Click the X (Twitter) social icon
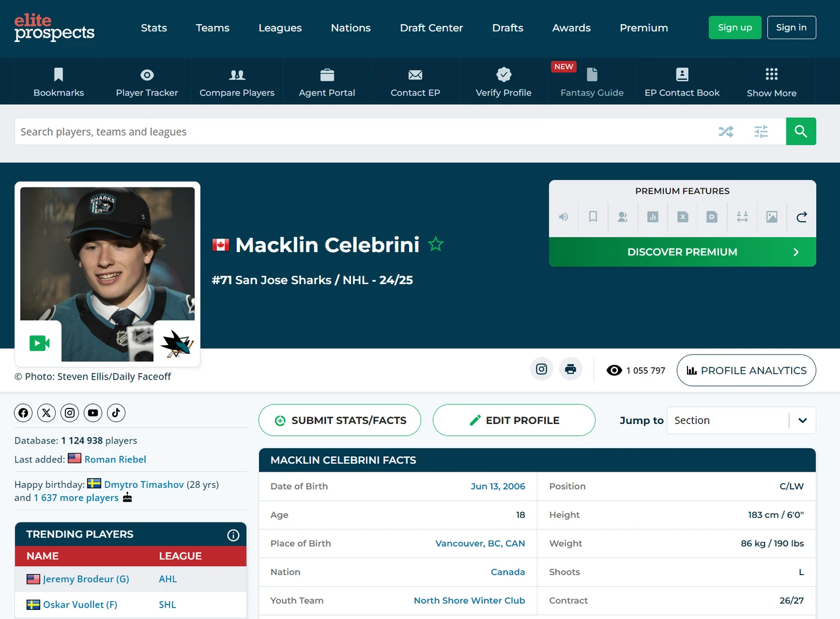 pyautogui.click(x=47, y=412)
